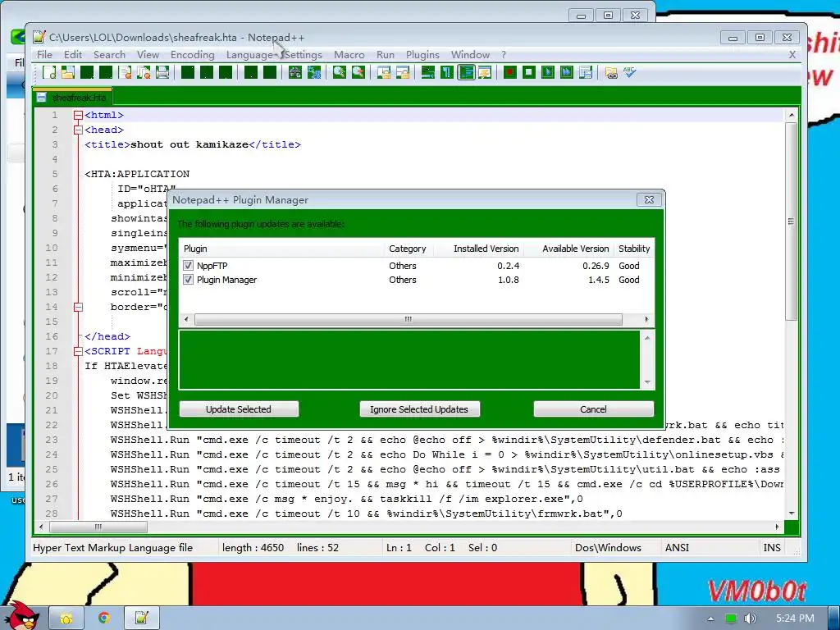
Task: Click the New document toolbar icon
Action: [x=49, y=72]
